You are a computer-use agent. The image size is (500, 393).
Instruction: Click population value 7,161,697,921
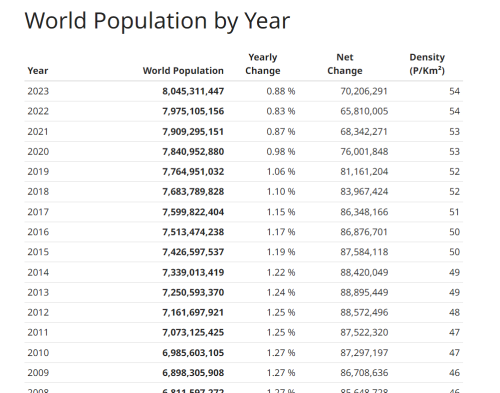[x=193, y=313]
